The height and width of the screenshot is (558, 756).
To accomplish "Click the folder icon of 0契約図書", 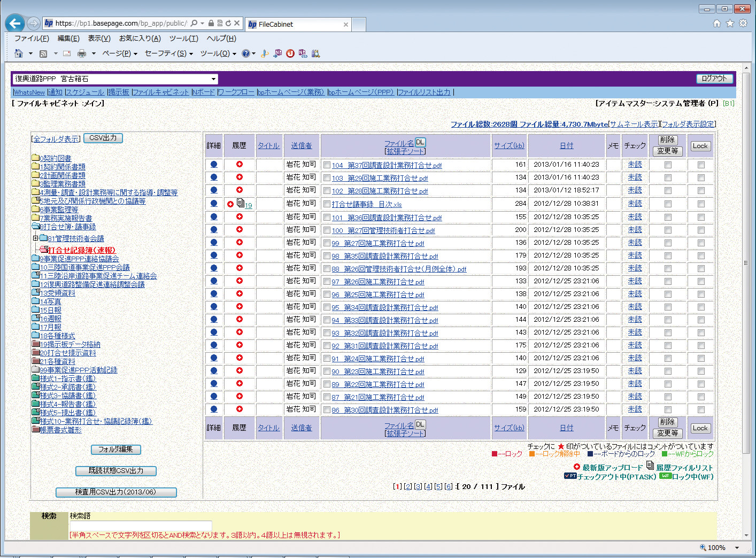I will (x=35, y=158).
